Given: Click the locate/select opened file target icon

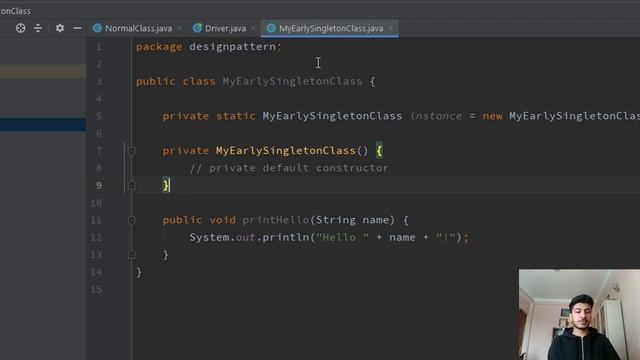Looking at the screenshot, I should click(x=20, y=28).
